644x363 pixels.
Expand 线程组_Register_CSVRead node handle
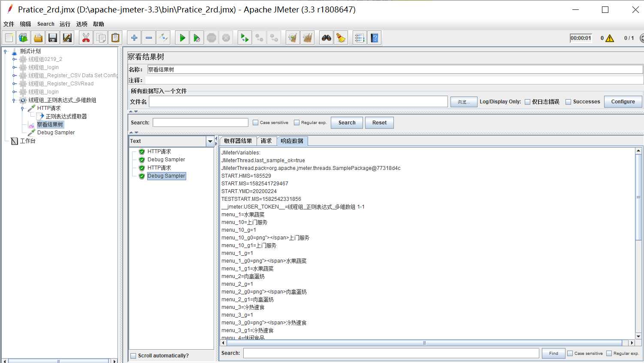[x=14, y=84]
